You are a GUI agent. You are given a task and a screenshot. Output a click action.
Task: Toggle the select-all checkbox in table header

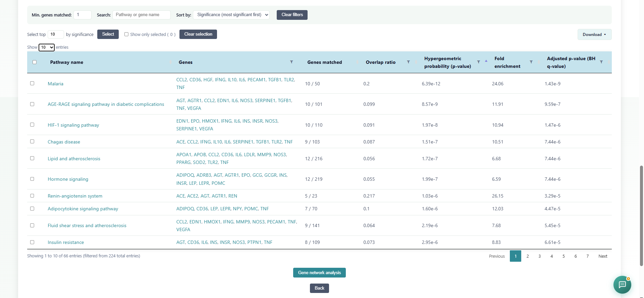35,62
